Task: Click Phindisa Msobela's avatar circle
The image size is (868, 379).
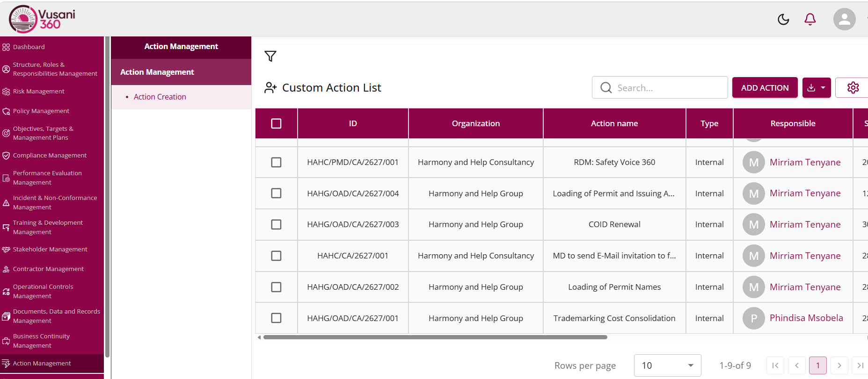Action: pyautogui.click(x=753, y=318)
